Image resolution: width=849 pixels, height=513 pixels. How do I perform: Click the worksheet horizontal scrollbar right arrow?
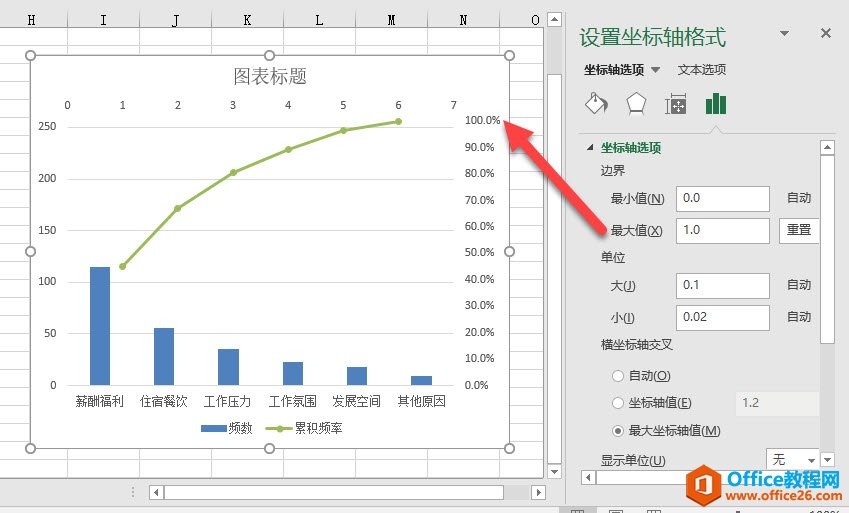tap(538, 492)
